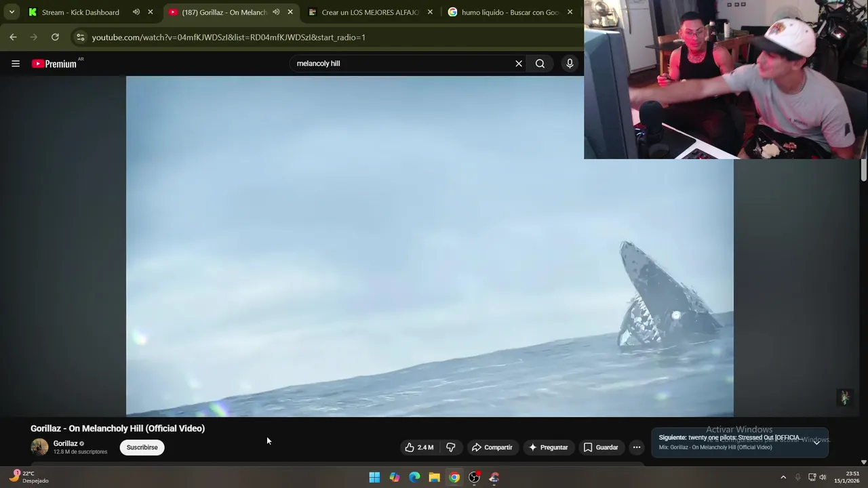868x488 pixels.
Task: Open File Explorer from taskbar
Action: click(435, 477)
